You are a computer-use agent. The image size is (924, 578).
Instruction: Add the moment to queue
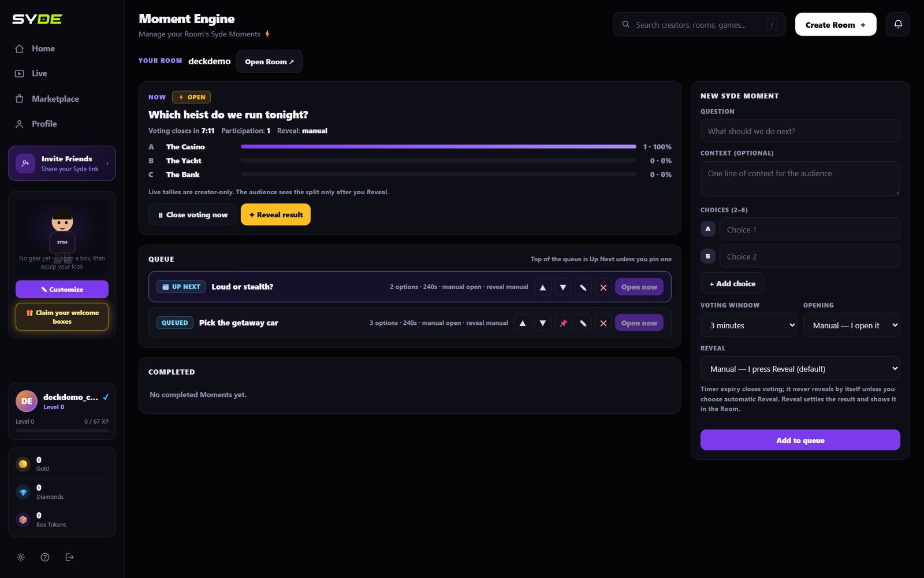pyautogui.click(x=800, y=440)
